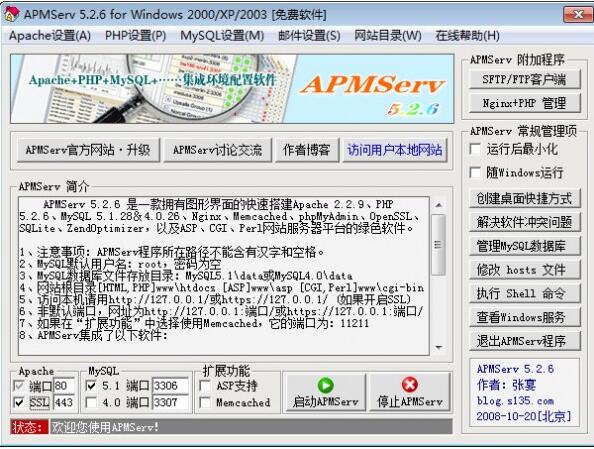
Task: Click the MySQL 5.1 port field 3306
Action: click(170, 386)
